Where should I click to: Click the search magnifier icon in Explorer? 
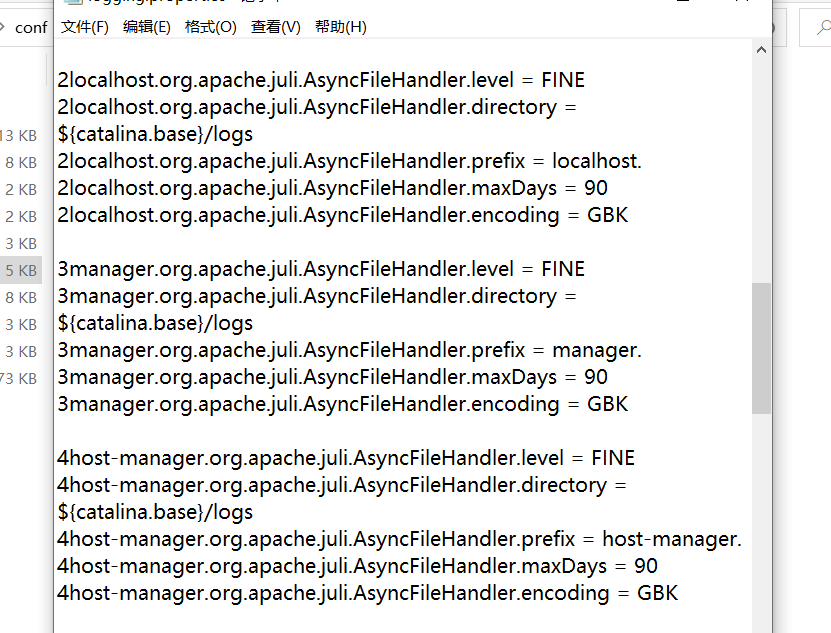(x=823, y=28)
